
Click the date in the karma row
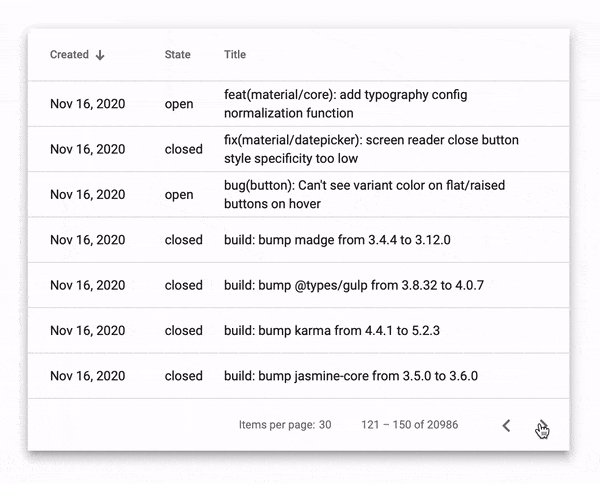coord(88,331)
